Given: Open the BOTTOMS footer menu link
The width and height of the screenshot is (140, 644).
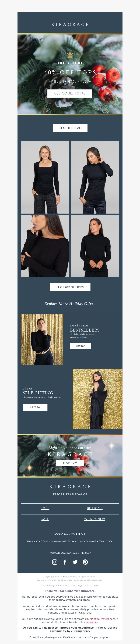Looking at the screenshot, I should pos(95,508).
